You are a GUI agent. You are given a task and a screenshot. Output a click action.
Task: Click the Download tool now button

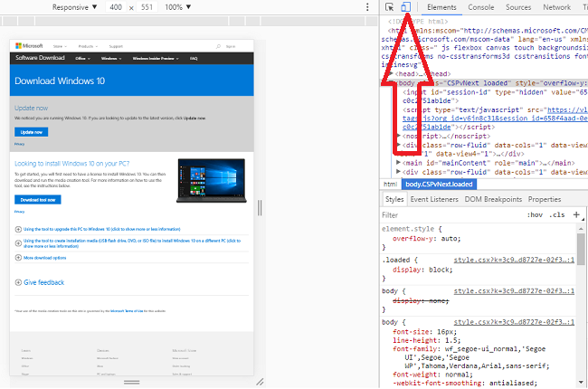tap(37, 200)
